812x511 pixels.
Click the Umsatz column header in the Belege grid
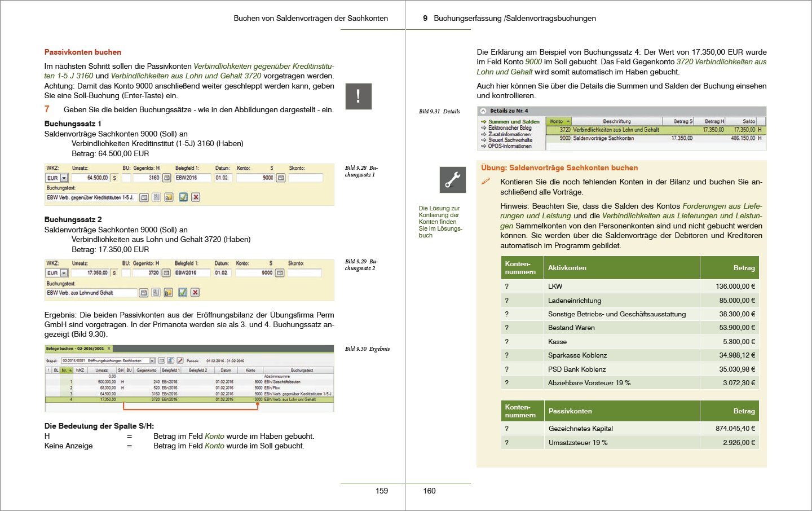(101, 371)
